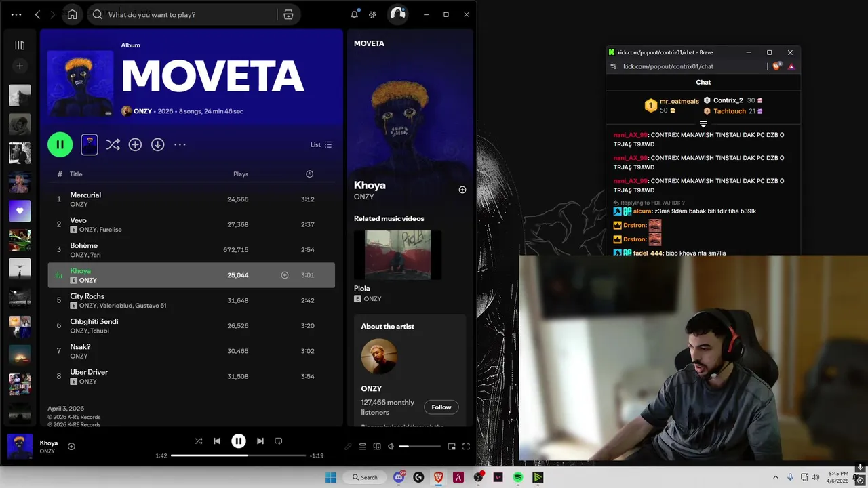Pause album with green pause button
The image size is (868, 488).
(60, 144)
